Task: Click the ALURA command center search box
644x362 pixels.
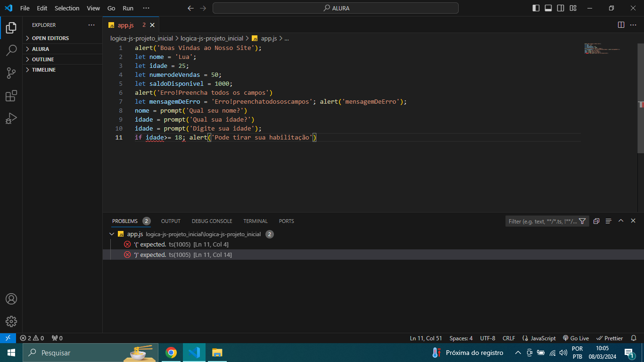Action: 336,8
